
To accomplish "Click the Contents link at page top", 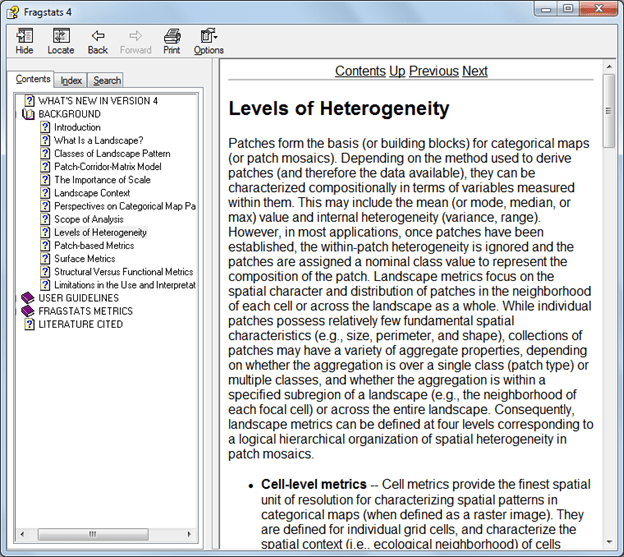I will point(360,71).
